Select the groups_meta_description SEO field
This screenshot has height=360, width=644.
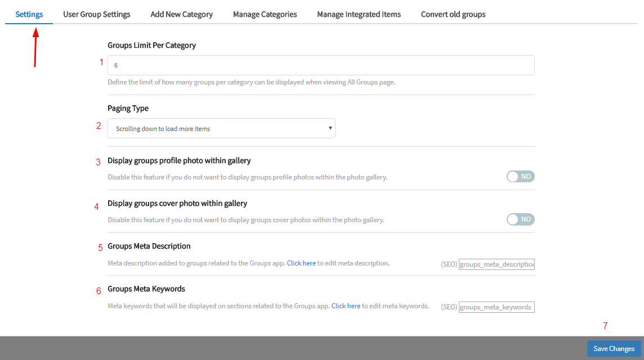point(497,264)
